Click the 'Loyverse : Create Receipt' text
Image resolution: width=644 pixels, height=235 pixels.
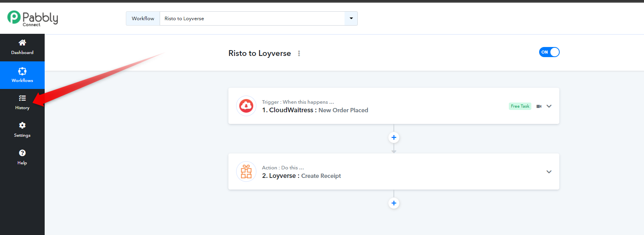click(x=301, y=176)
